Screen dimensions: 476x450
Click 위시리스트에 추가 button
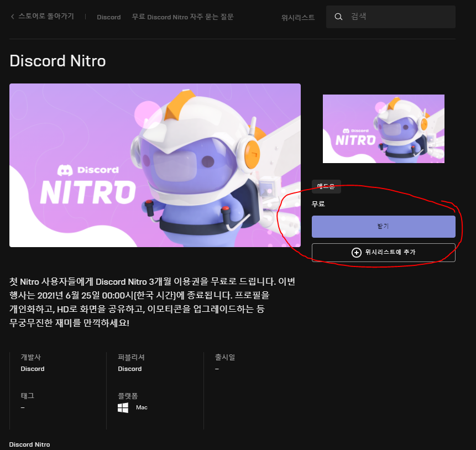pos(384,252)
